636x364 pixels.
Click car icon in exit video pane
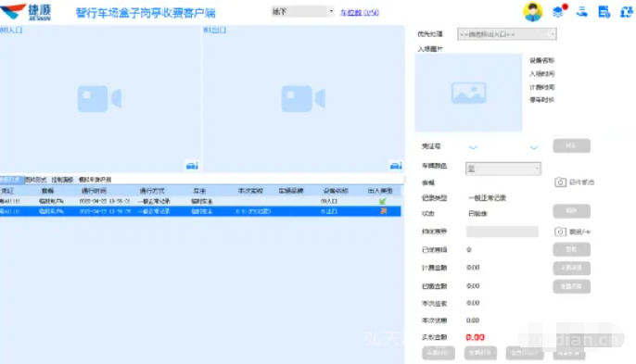point(396,166)
